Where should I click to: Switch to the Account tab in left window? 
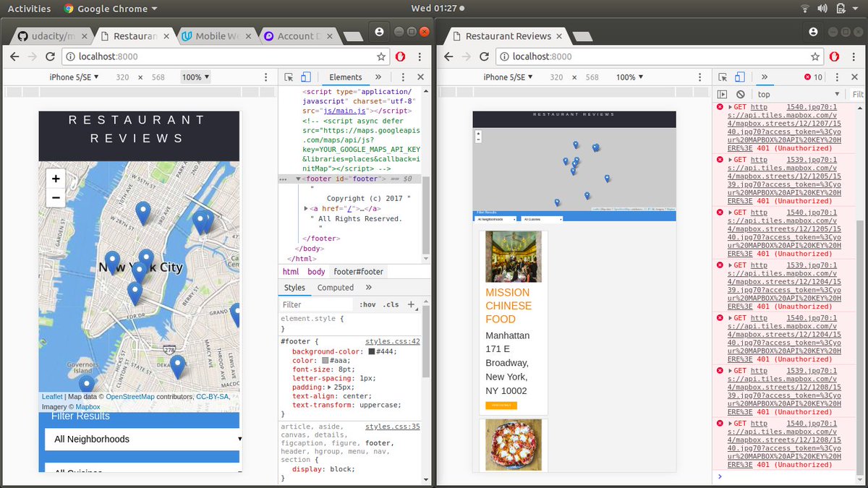298,36
